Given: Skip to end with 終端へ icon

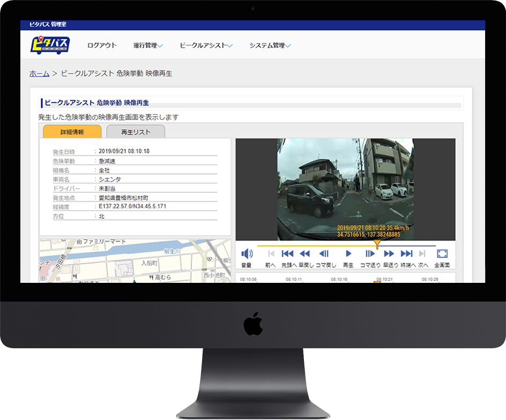Looking at the screenshot, I should [407, 254].
